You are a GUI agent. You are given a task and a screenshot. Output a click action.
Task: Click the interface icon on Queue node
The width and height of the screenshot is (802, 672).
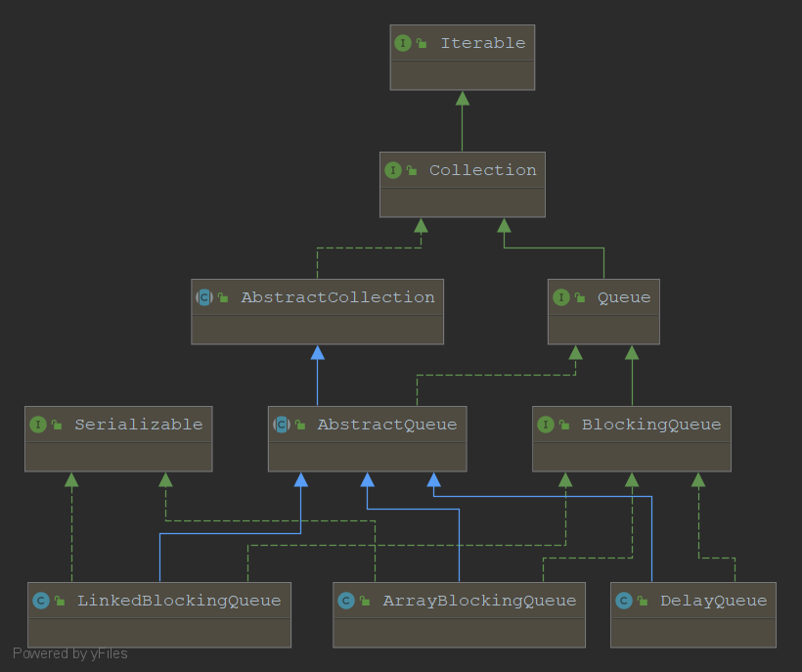point(561,297)
